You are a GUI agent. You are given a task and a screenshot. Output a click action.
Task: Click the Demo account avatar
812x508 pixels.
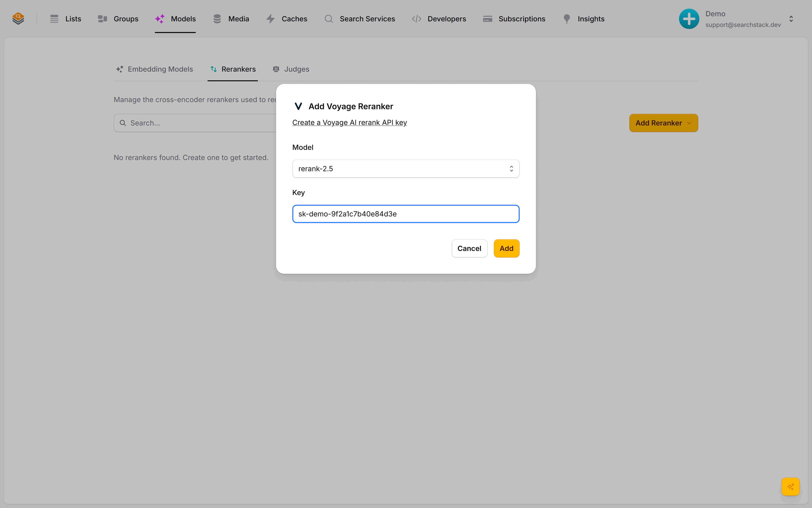pyautogui.click(x=689, y=19)
